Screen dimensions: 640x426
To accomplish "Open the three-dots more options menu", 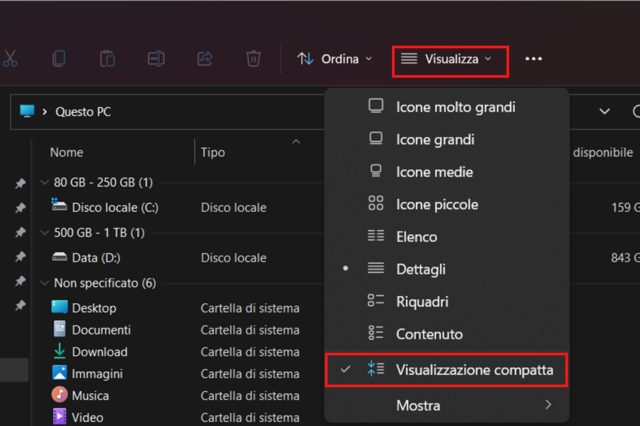I will coord(533,59).
